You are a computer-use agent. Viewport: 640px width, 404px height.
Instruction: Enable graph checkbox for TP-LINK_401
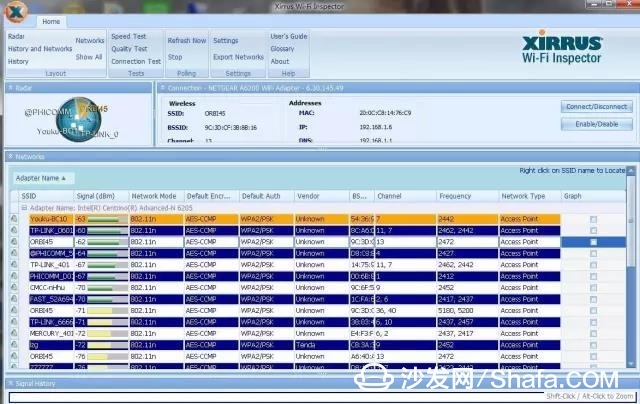click(x=593, y=265)
